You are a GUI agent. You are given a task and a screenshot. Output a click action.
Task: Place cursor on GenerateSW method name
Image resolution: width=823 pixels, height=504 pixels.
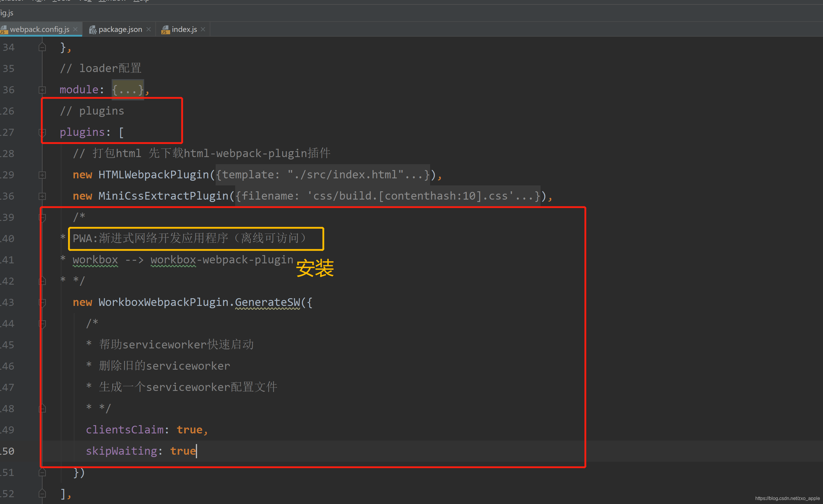(268, 302)
